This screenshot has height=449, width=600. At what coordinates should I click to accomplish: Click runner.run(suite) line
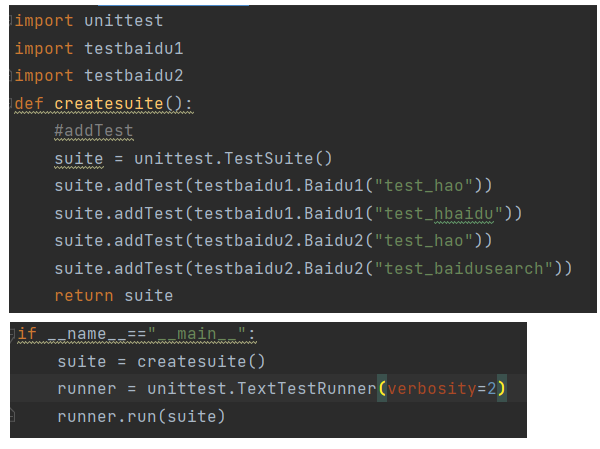coord(141,416)
